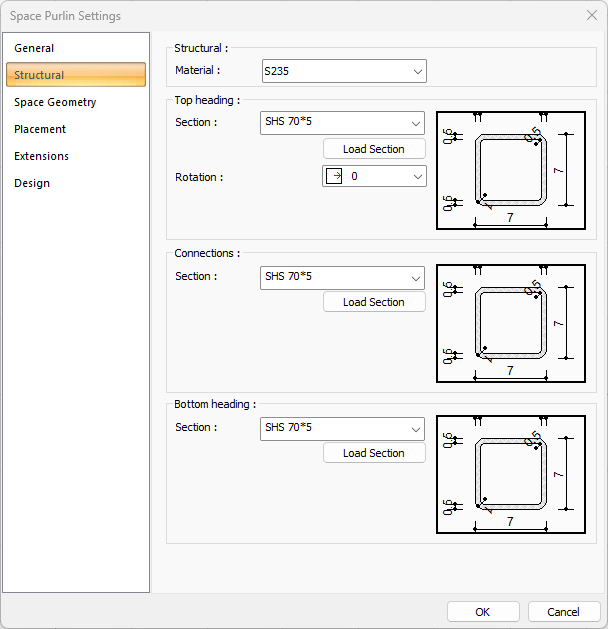The width and height of the screenshot is (608, 629).
Task: Click the Bottom heading section preview image
Action: tap(510, 474)
